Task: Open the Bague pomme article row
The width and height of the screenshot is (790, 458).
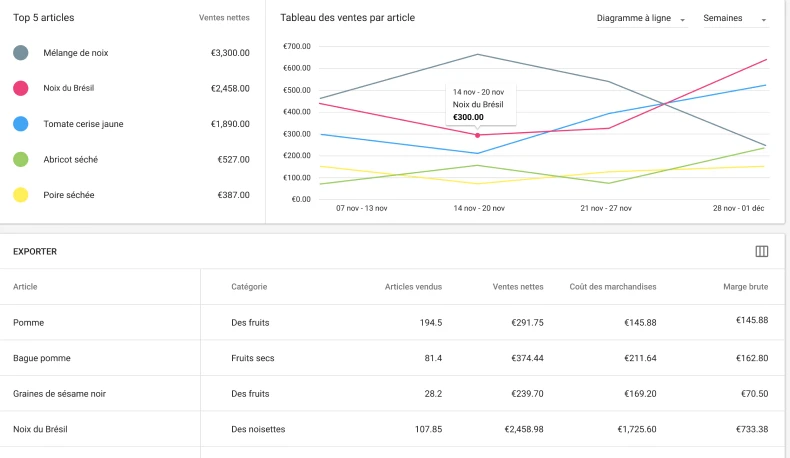Action: point(42,358)
